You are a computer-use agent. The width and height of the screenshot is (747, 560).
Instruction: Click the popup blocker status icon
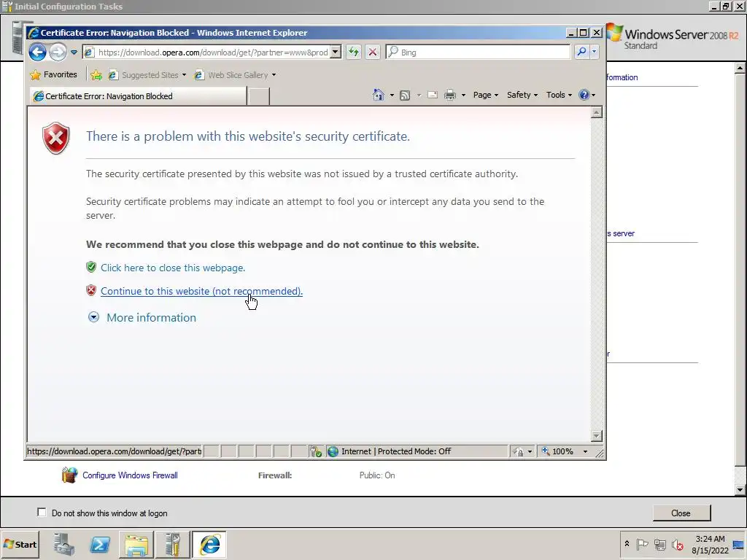coord(315,451)
